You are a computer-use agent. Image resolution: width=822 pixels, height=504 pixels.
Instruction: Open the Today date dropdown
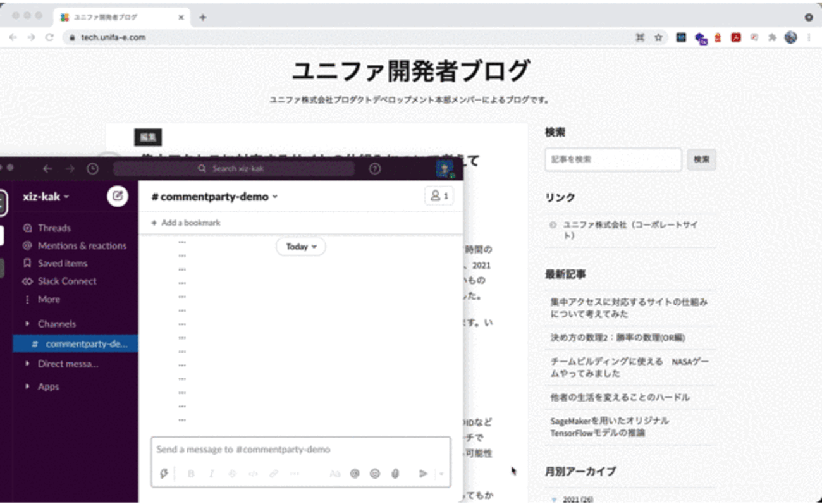tap(301, 247)
